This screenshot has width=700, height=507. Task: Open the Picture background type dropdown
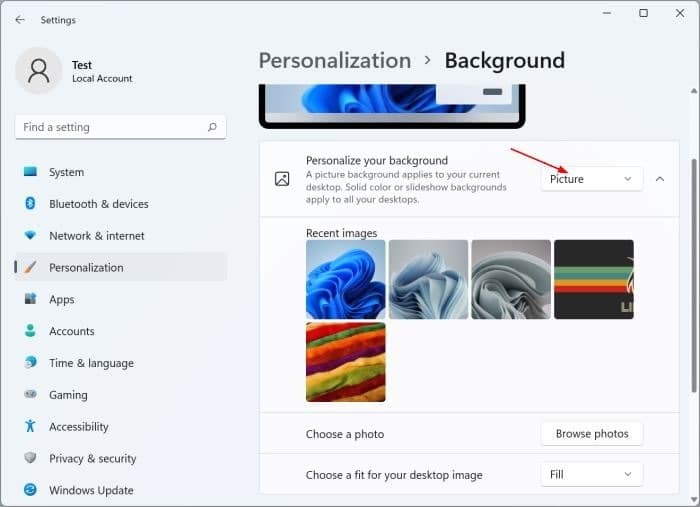[x=592, y=179]
